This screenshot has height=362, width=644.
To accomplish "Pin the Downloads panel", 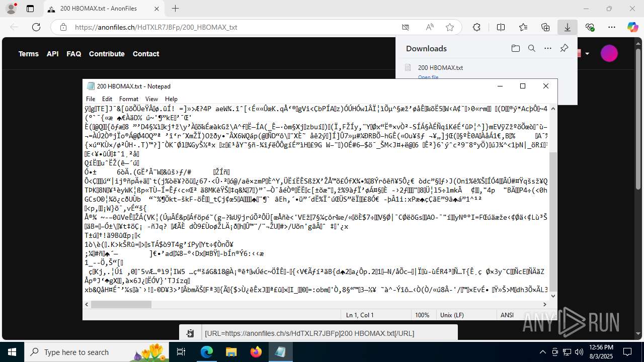I will (x=564, y=48).
